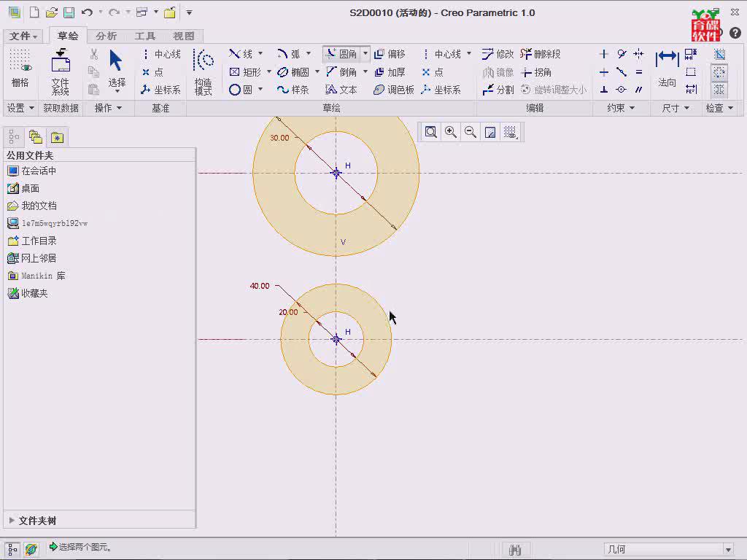Select the 圆 circle tool
This screenshot has width=747, height=560.
point(241,90)
